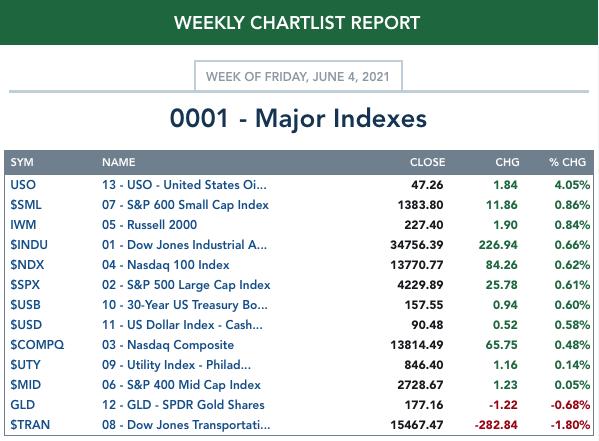The width and height of the screenshot is (599, 441).
Task: Sort table by NAME column header
Action: [x=118, y=162]
